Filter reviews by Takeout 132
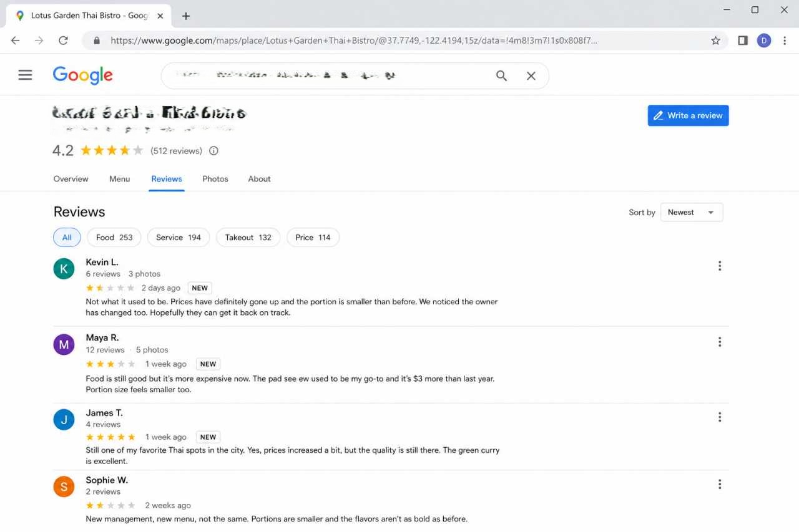 pos(248,238)
